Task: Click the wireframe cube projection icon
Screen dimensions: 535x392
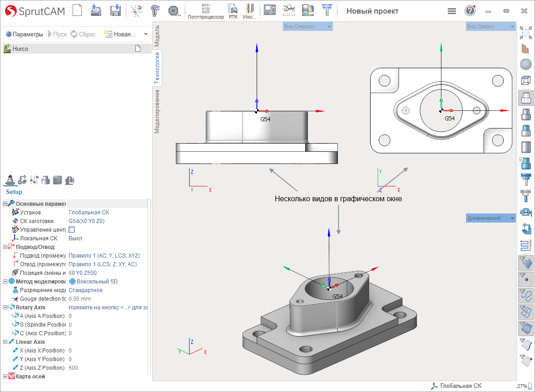Action: tap(526, 80)
